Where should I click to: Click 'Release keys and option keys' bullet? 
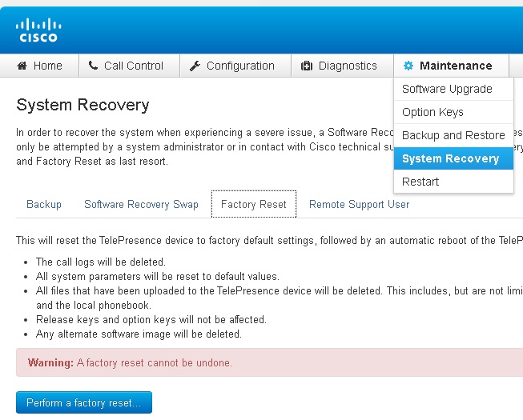pos(151,320)
